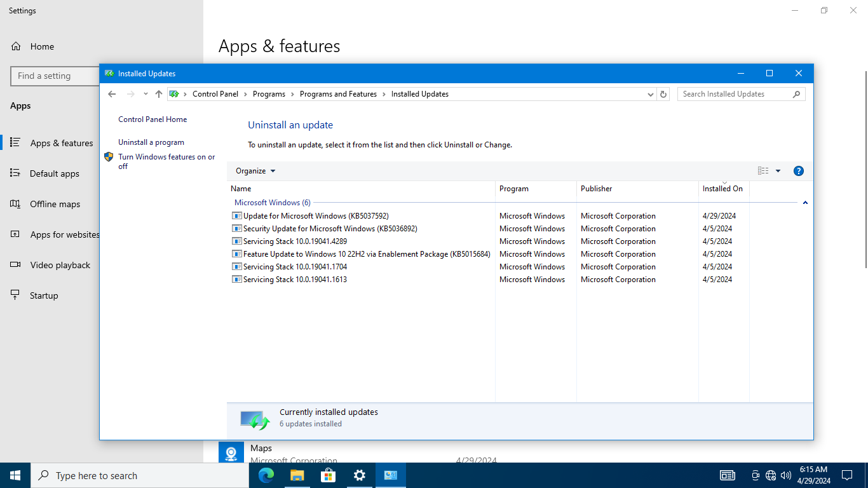This screenshot has height=488, width=868.
Task: Click Turn Windows features on or off
Action: tap(166, 161)
